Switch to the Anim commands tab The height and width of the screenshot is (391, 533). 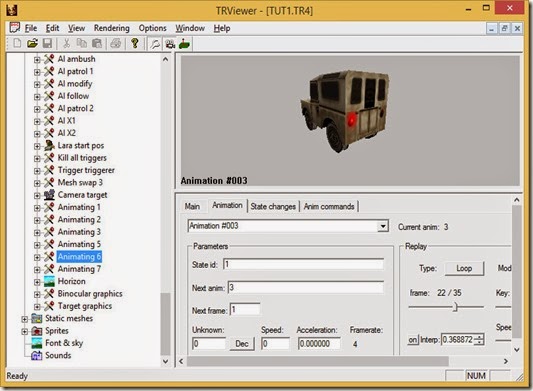pyautogui.click(x=329, y=206)
